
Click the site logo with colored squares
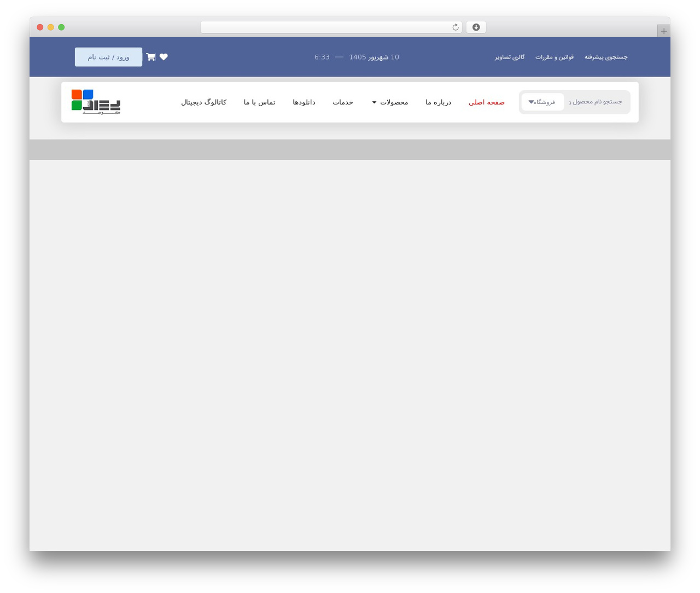[96, 102]
